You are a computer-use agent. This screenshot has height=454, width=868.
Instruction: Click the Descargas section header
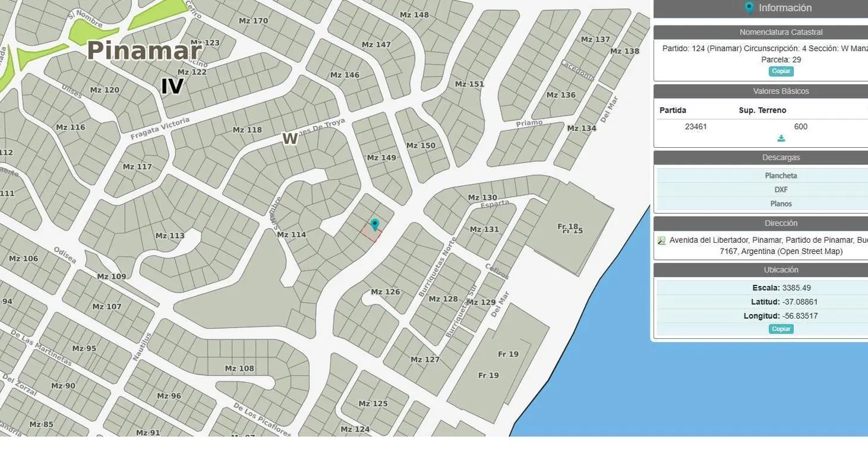(781, 158)
